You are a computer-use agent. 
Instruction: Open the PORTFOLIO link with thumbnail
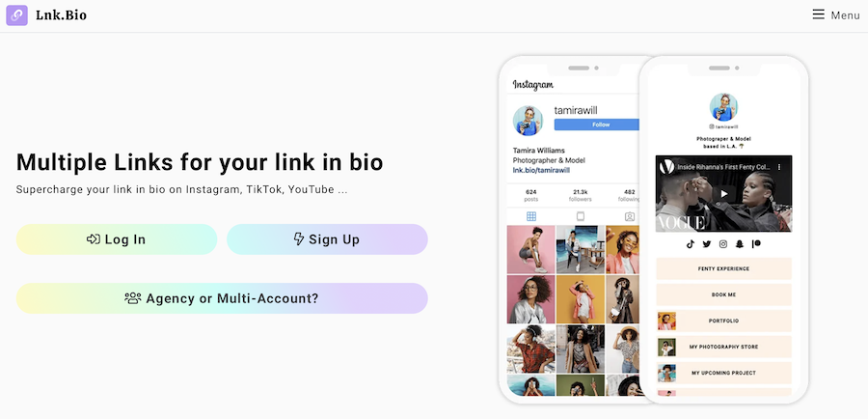pos(723,321)
